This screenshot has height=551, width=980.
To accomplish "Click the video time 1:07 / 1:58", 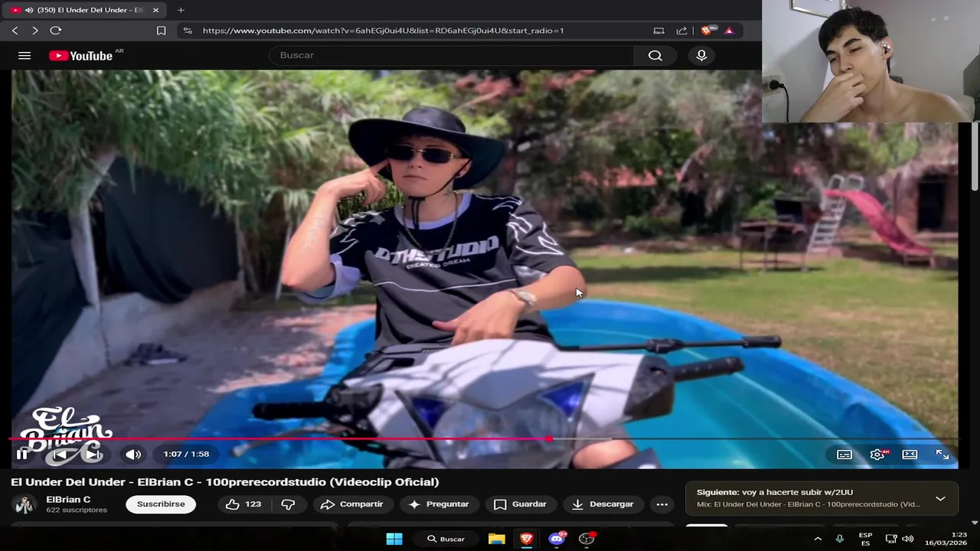I will point(186,454).
